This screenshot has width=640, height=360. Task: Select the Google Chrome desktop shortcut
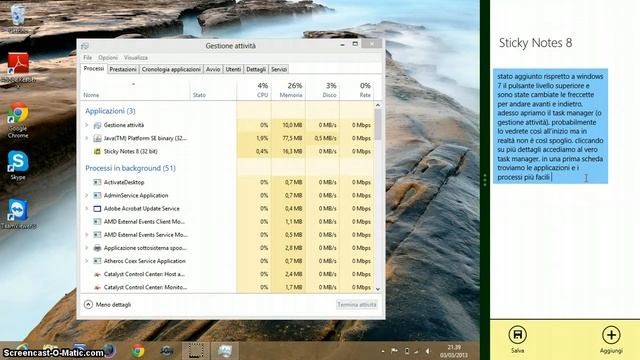tap(18, 120)
